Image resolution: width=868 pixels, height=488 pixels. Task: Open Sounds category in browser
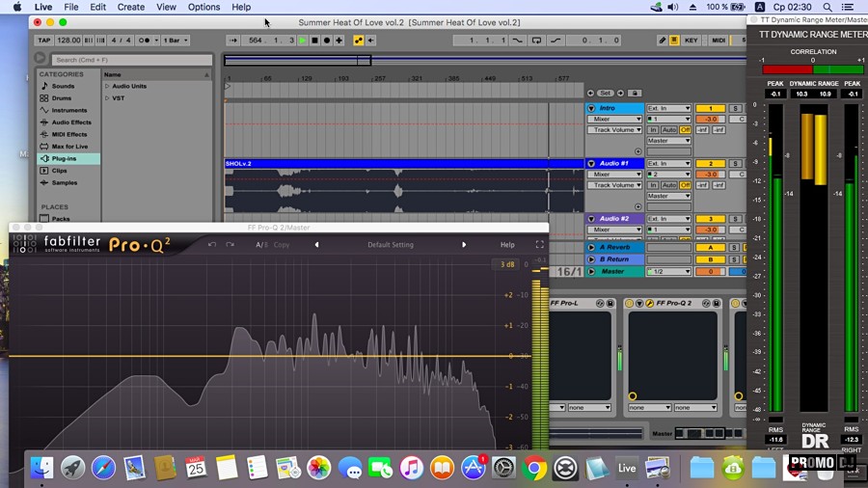[x=63, y=86]
